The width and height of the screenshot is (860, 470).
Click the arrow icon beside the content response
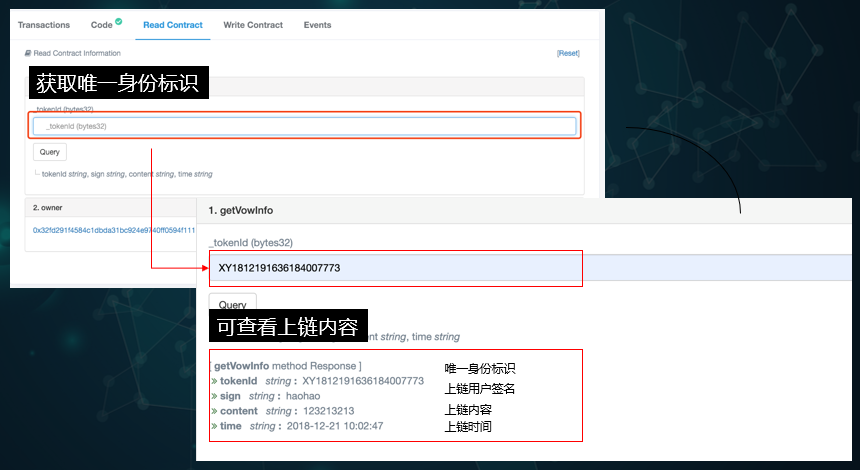click(214, 411)
